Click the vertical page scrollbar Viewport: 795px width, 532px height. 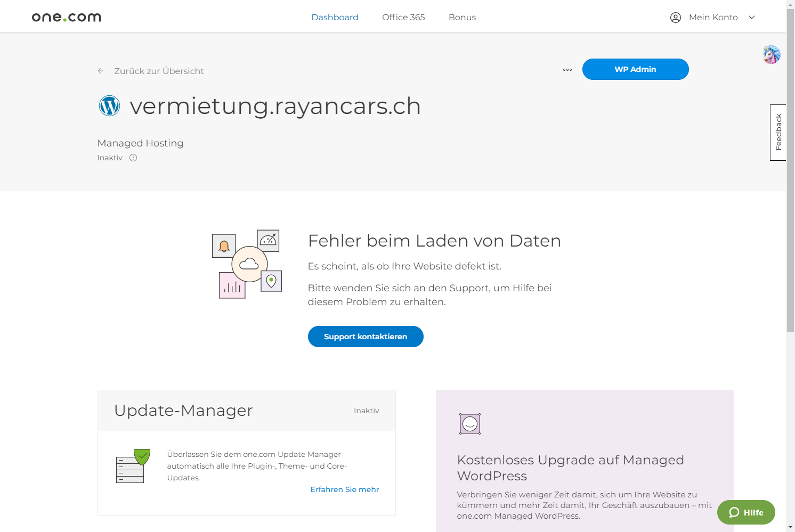pos(790,170)
